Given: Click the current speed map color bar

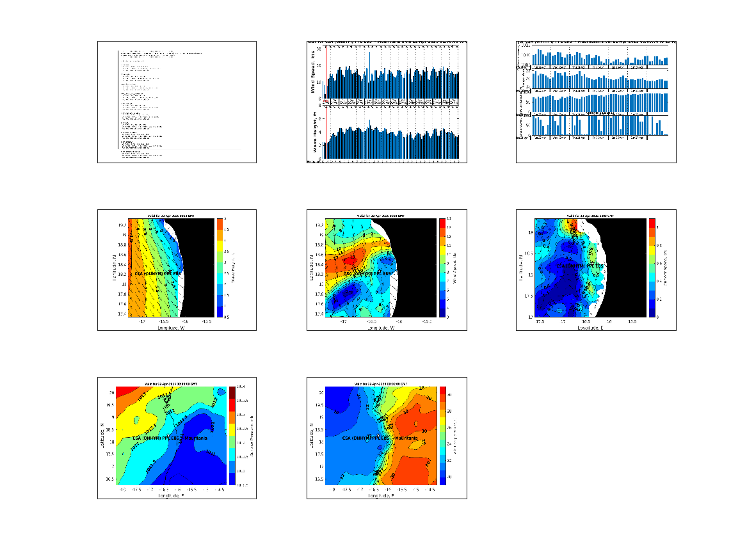Looking at the screenshot, I should tap(652, 268).
